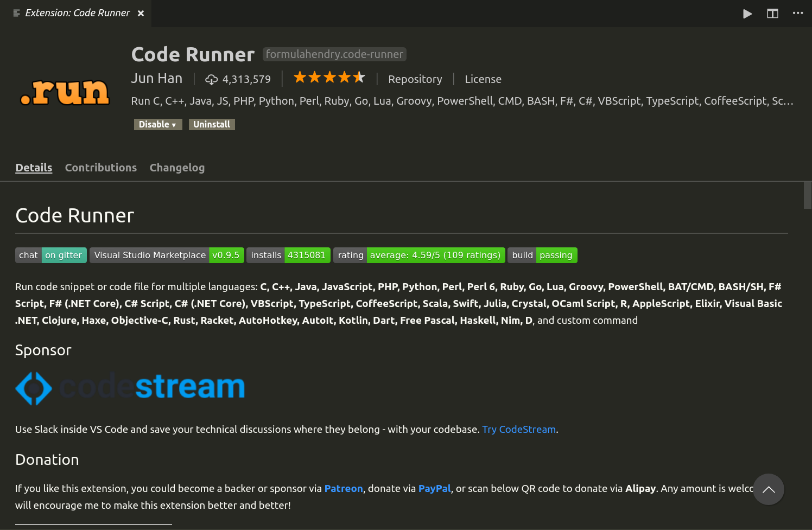
Task: Open the License link
Action: pyautogui.click(x=483, y=79)
